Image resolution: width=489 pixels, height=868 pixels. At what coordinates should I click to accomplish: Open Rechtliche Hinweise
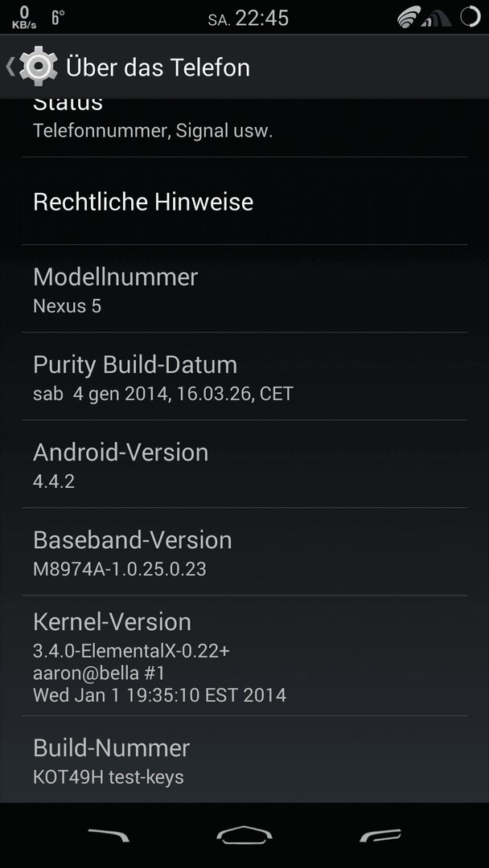pos(244,201)
